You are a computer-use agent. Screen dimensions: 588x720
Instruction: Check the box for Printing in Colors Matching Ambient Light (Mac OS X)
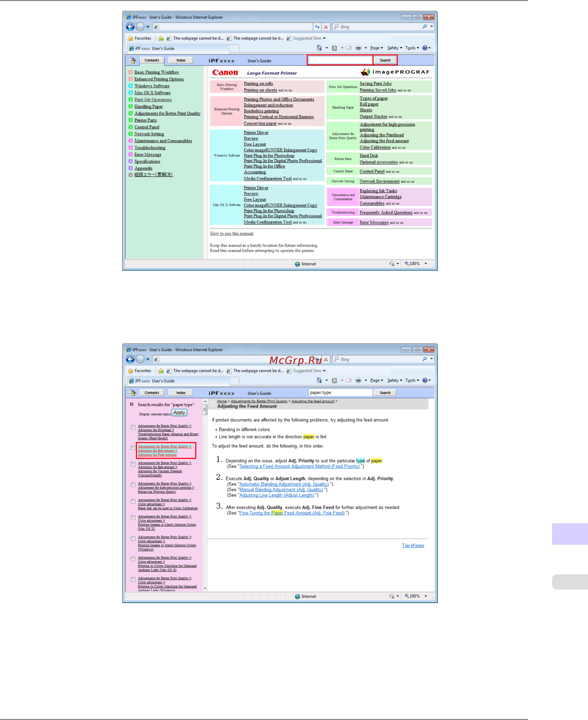133,559
